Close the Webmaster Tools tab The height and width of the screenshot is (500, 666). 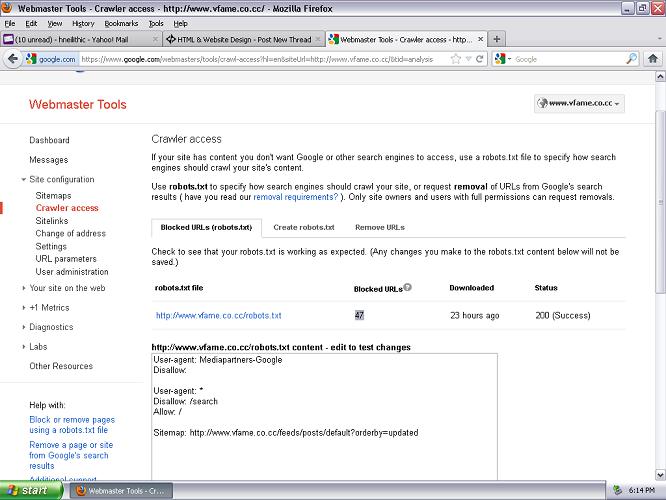tap(480, 39)
